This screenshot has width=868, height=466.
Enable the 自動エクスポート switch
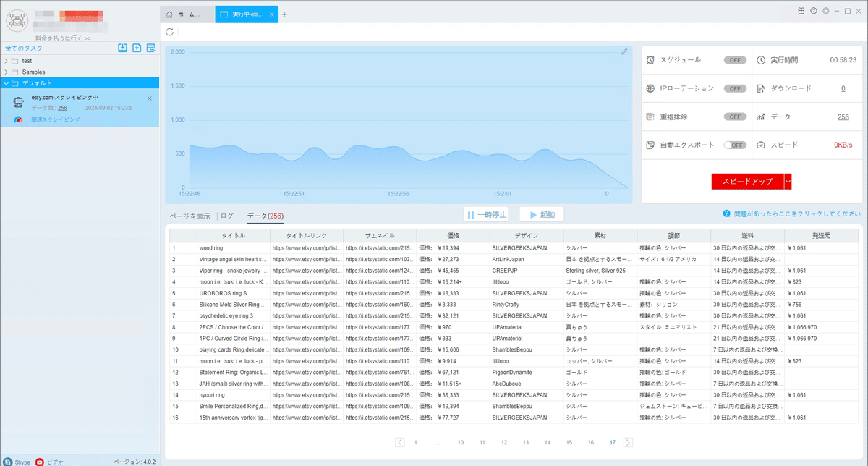pos(735,145)
